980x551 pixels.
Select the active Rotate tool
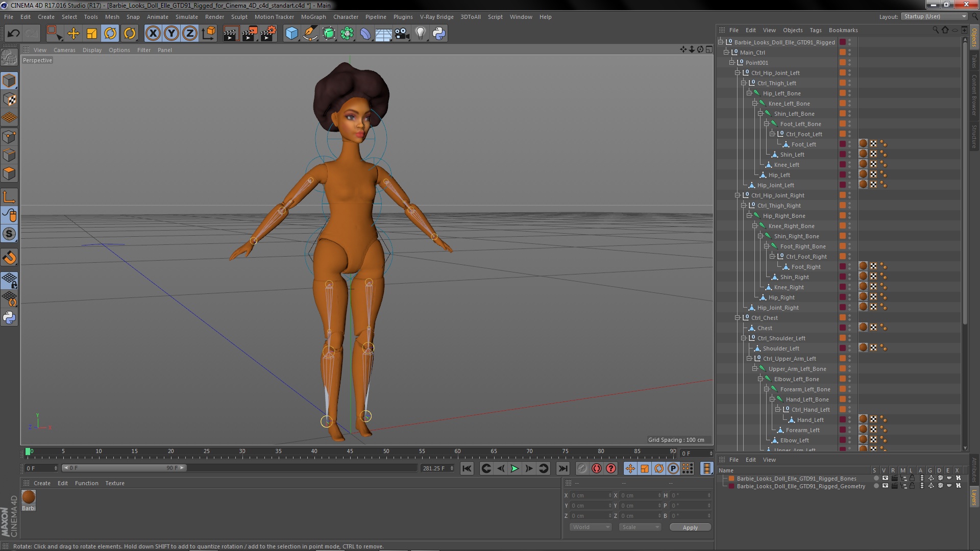point(110,34)
